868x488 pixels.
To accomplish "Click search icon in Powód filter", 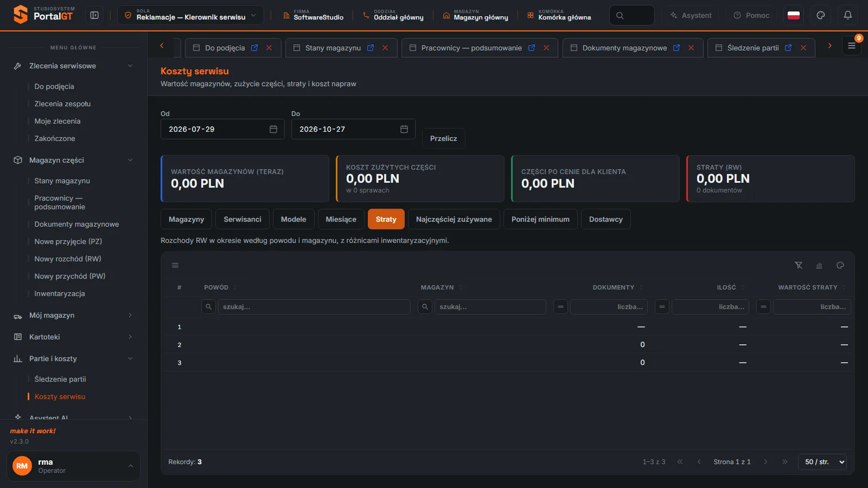I will coord(208,307).
